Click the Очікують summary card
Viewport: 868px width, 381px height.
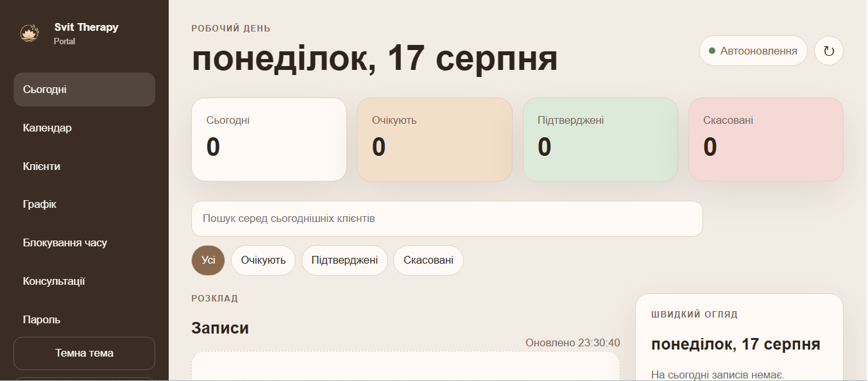coord(434,139)
